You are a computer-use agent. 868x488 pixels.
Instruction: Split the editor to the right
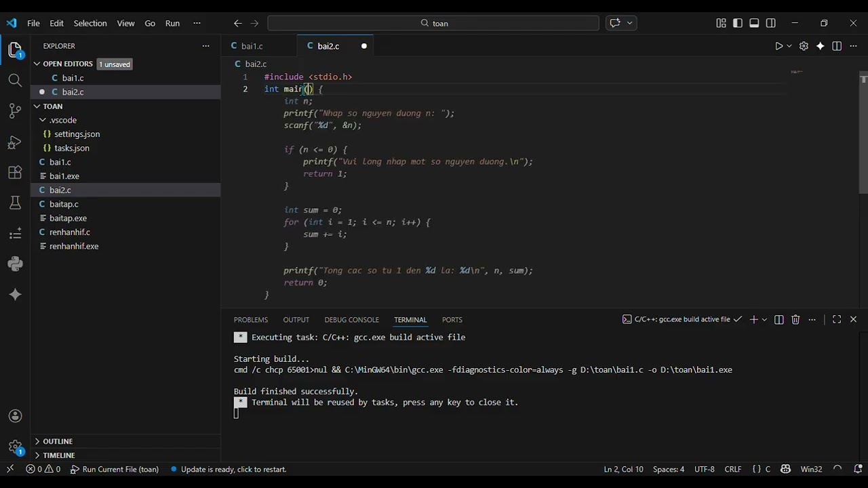point(837,46)
